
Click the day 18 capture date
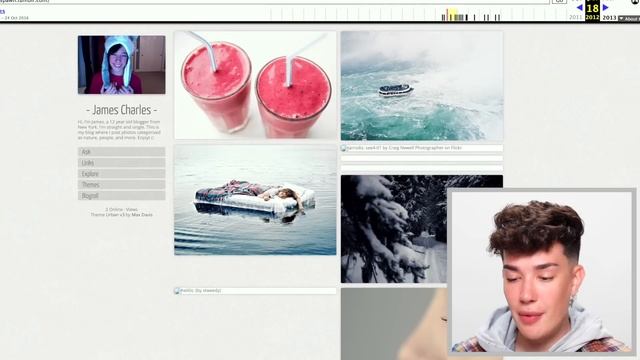pos(592,8)
